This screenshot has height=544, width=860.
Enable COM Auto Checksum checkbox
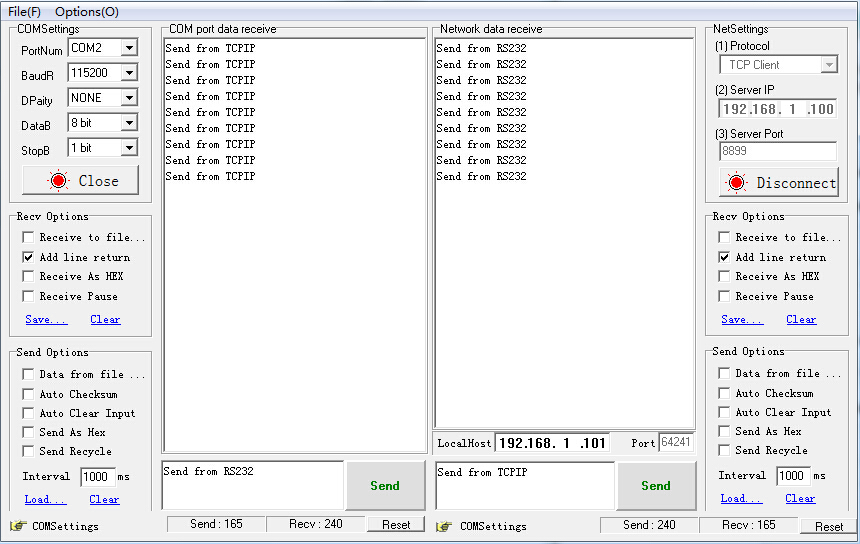pyautogui.click(x=28, y=394)
